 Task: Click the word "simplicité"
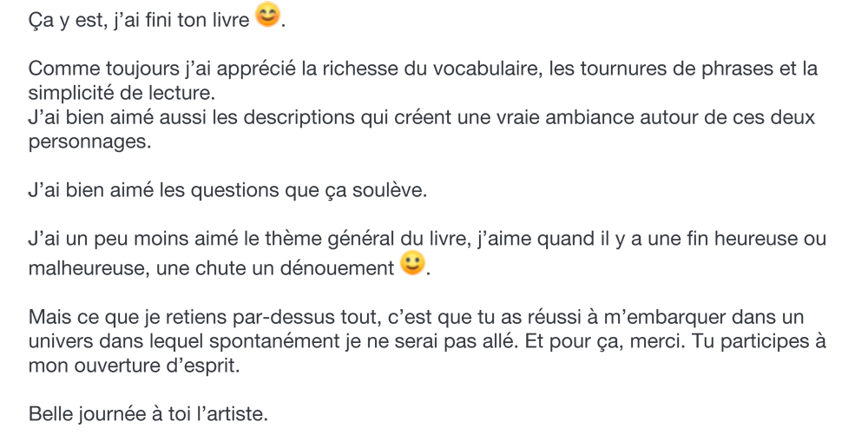click(71, 93)
